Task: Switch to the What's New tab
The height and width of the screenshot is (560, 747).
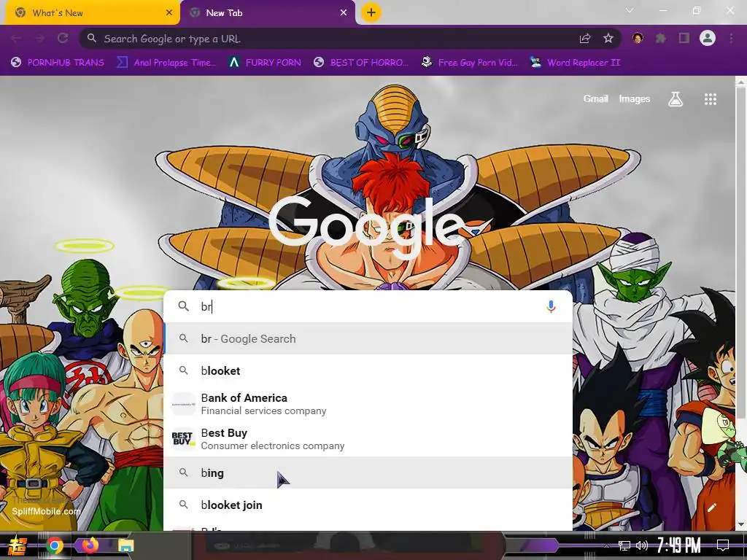Action: [x=93, y=13]
